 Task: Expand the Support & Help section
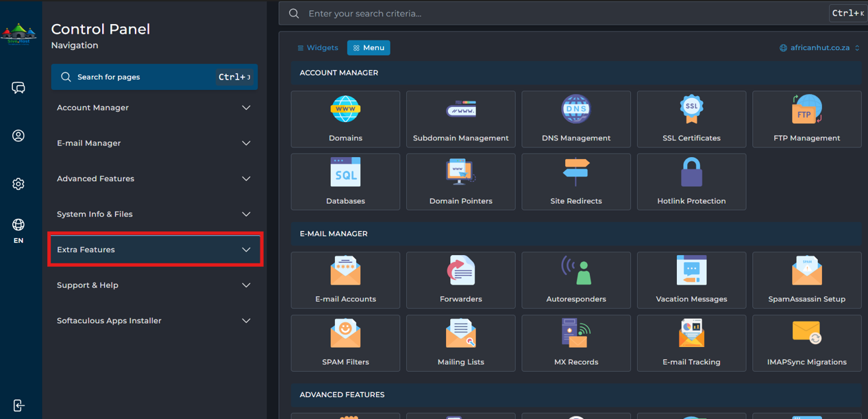154,285
